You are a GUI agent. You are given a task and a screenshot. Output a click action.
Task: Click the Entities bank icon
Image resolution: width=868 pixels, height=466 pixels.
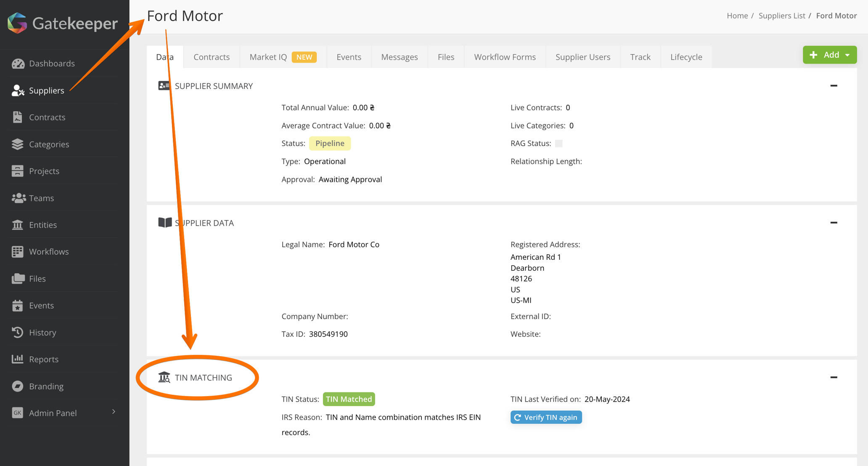click(18, 225)
